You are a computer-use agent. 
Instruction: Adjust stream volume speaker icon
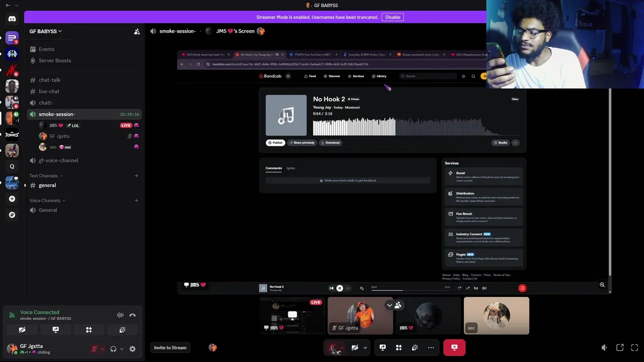pyautogui.click(x=604, y=347)
